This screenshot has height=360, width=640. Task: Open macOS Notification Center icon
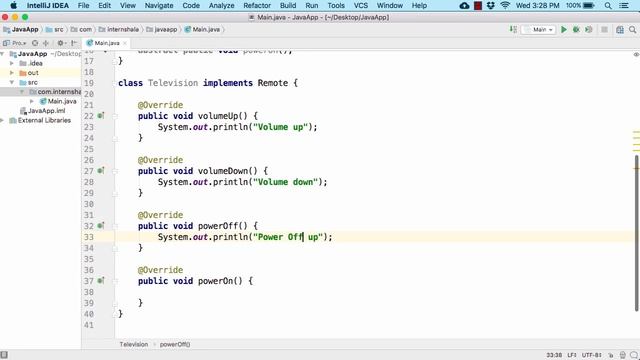pyautogui.click(x=624, y=5)
